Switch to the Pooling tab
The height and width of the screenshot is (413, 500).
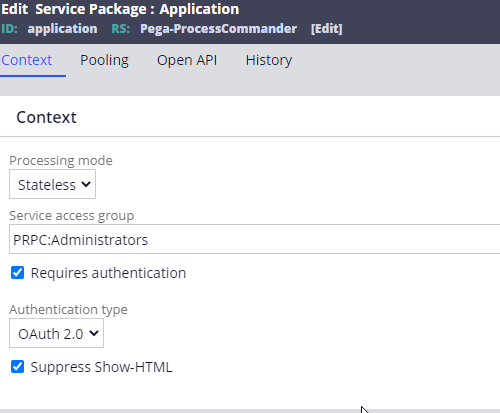tap(104, 60)
